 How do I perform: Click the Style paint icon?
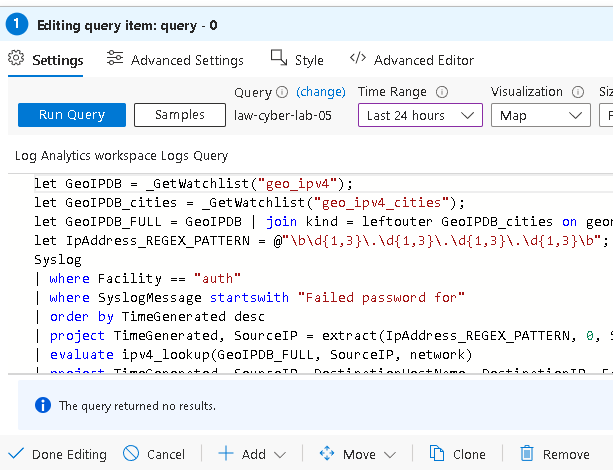click(x=279, y=58)
